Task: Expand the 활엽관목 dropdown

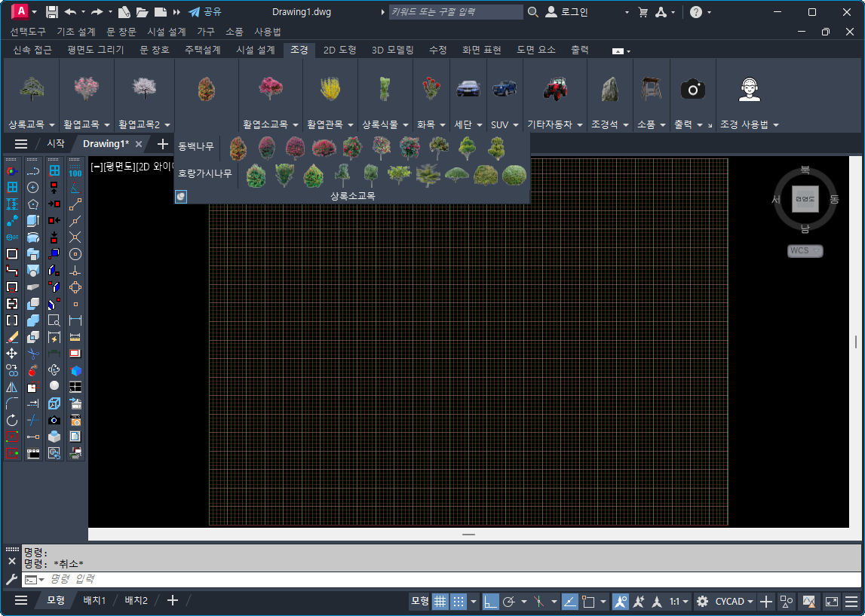Action: [x=330, y=124]
